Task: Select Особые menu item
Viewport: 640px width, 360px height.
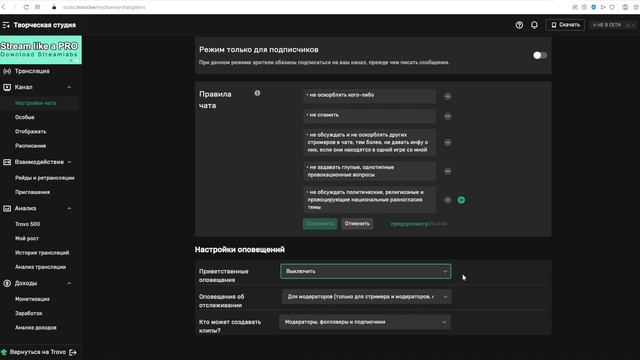Action: 24,117
